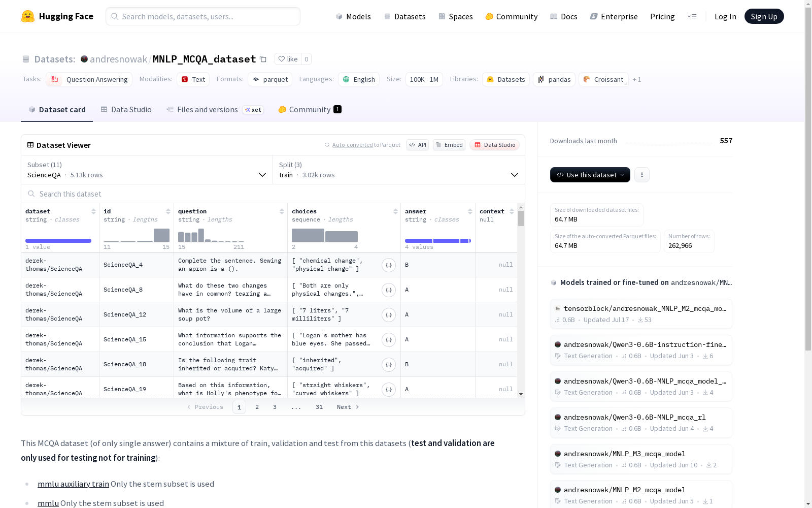Viewport: 812px width, 508px height.
Task: Expand the choices cell for ScienceQA_18
Action: pyautogui.click(x=389, y=364)
